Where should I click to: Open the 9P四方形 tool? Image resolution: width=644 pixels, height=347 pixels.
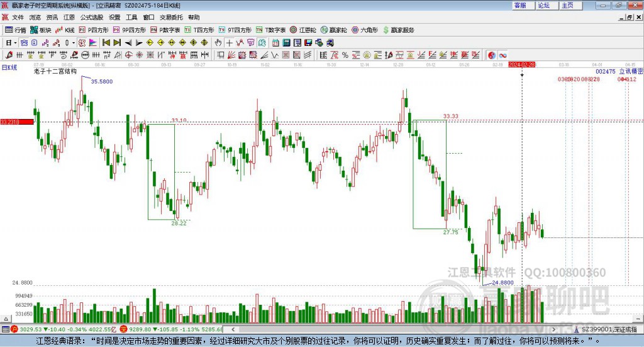tap(130, 30)
